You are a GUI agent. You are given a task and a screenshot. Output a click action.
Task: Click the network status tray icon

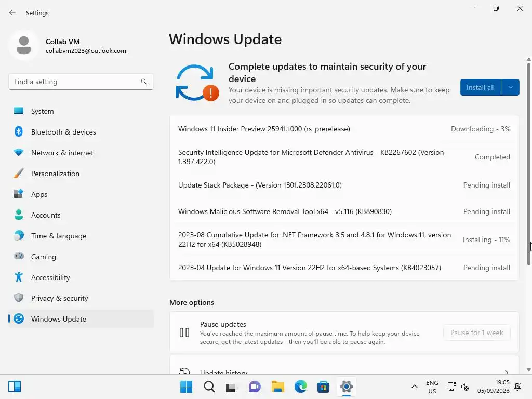[x=451, y=387]
